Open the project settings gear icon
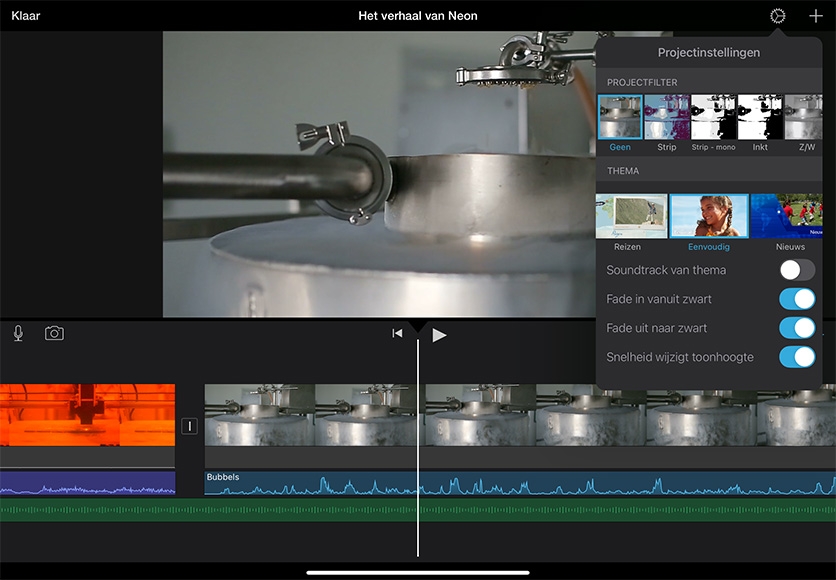The width and height of the screenshot is (836, 580). [x=777, y=16]
